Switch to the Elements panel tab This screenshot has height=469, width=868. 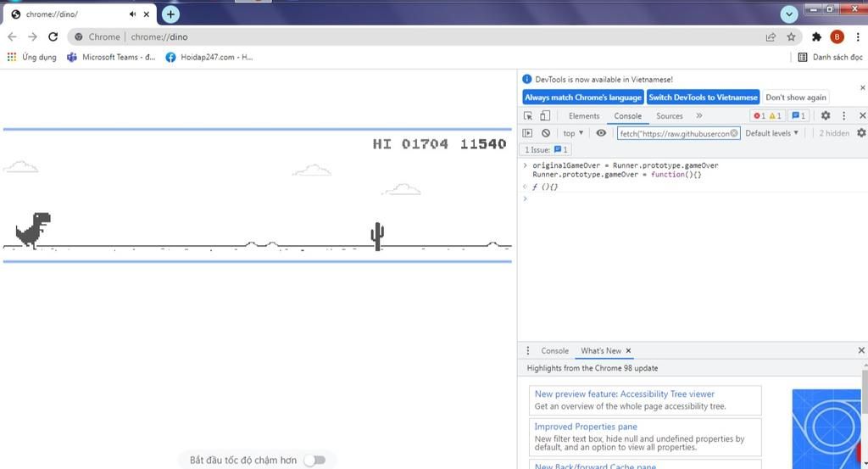(x=584, y=115)
